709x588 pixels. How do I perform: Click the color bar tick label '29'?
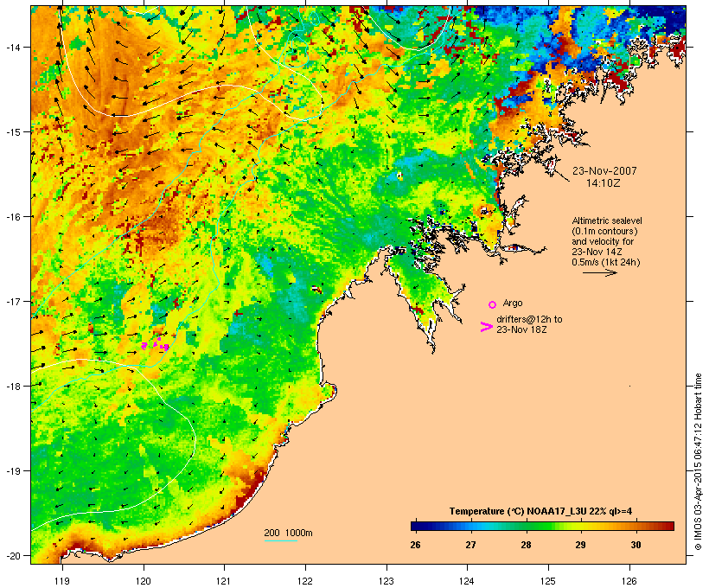pos(580,545)
